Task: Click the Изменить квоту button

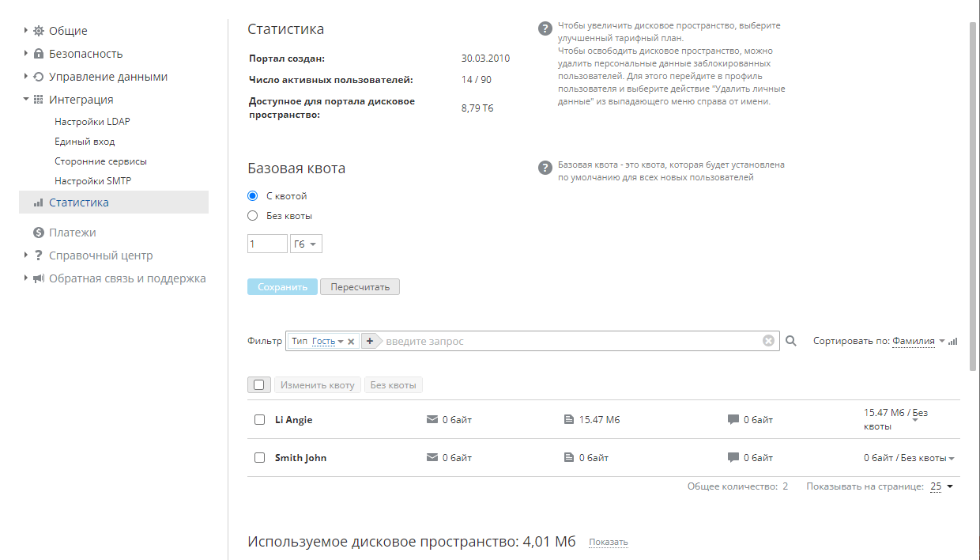Action: point(318,385)
